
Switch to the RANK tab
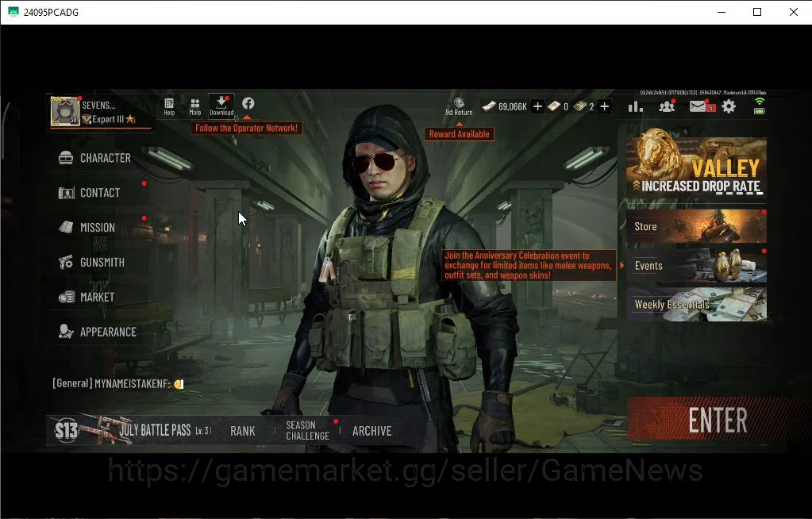(242, 431)
